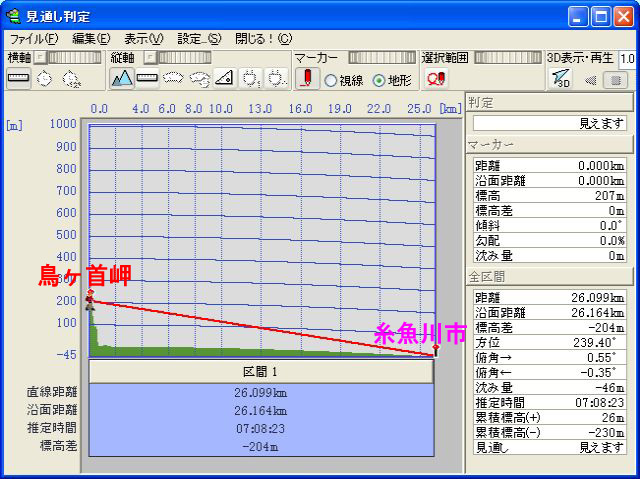Click the 07:08:23 value in 区間 table
The width and height of the screenshot is (640, 479).
260,428
